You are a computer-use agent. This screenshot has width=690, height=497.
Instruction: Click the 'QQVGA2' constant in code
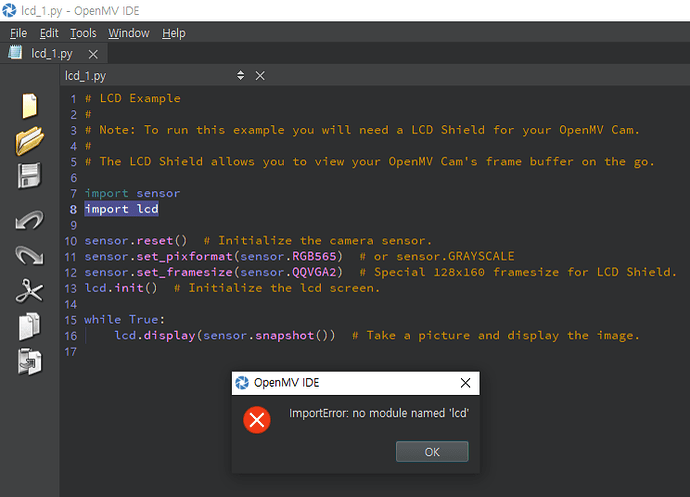click(x=314, y=272)
